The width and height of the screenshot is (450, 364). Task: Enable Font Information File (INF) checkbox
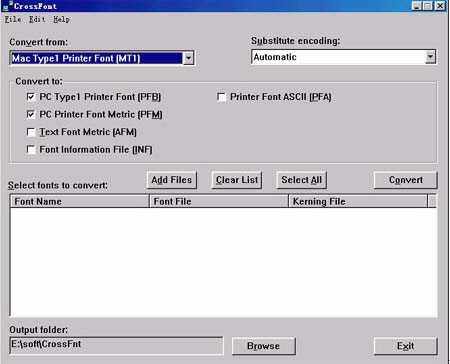tap(31, 149)
